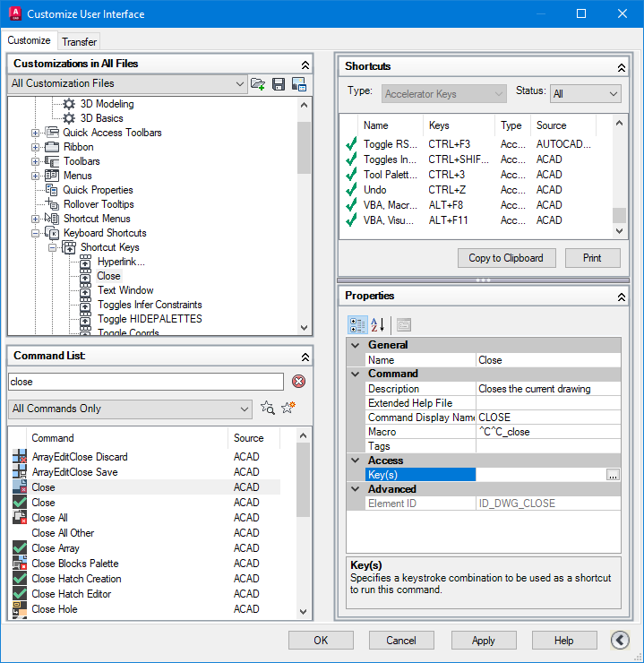
Task: Click the Text Window shortcut key icon
Action: coord(85,290)
